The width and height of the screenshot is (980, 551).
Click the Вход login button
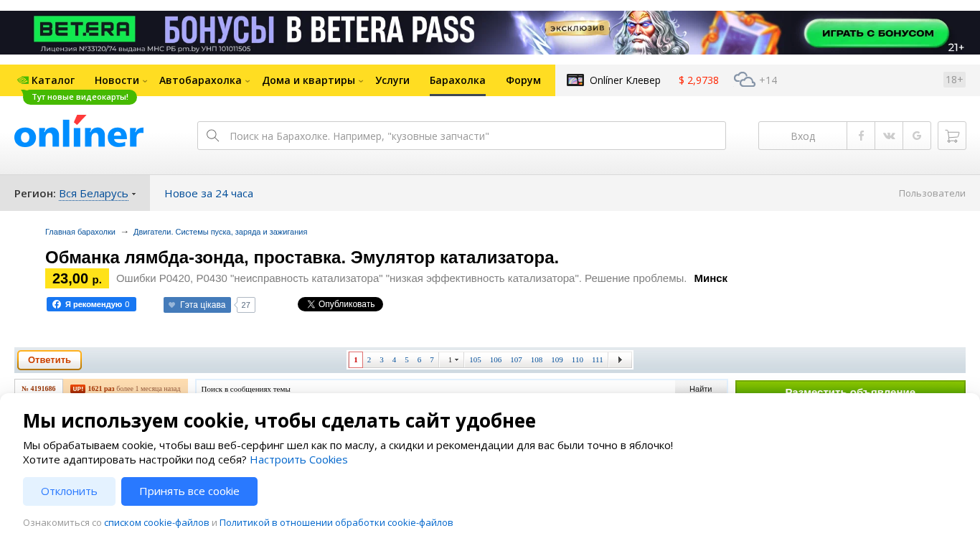(x=803, y=136)
